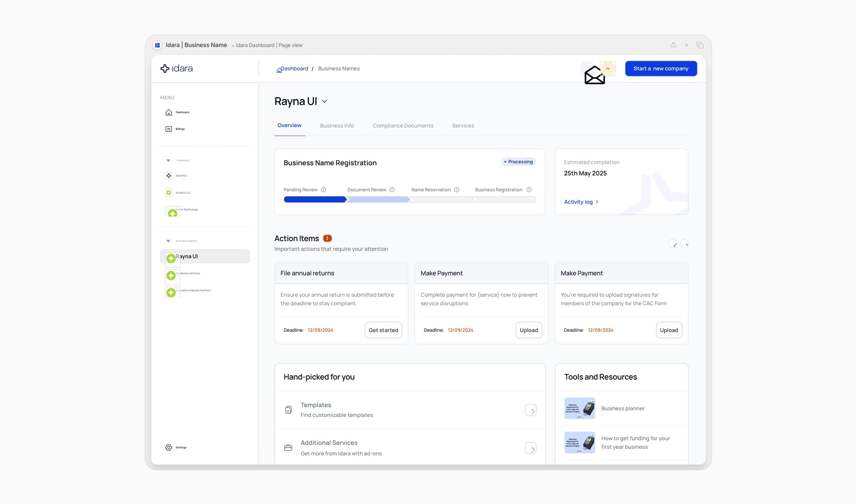
Task: Open the Activity log link
Action: [x=581, y=202]
